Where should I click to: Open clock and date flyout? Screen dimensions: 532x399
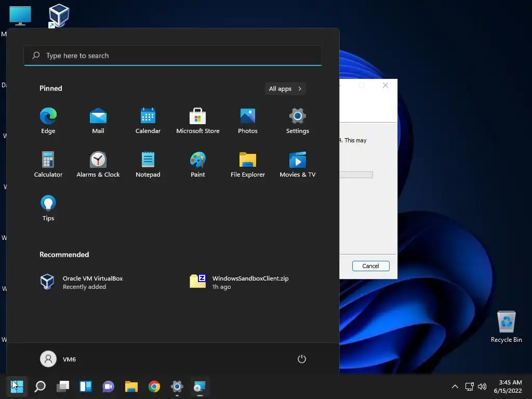(x=508, y=387)
